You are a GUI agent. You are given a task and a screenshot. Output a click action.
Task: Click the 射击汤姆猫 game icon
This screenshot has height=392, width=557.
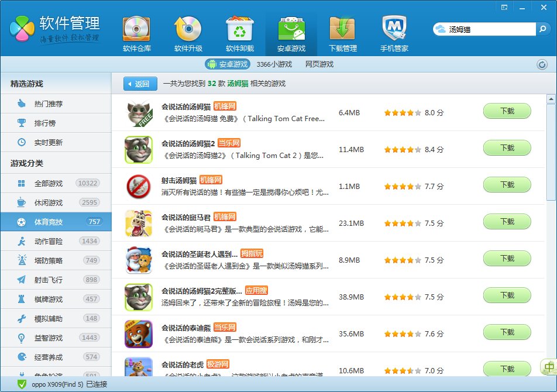(139, 187)
